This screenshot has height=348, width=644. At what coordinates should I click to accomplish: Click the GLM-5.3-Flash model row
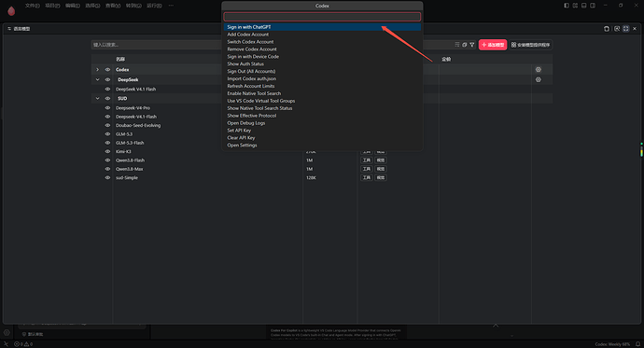[x=322, y=143]
